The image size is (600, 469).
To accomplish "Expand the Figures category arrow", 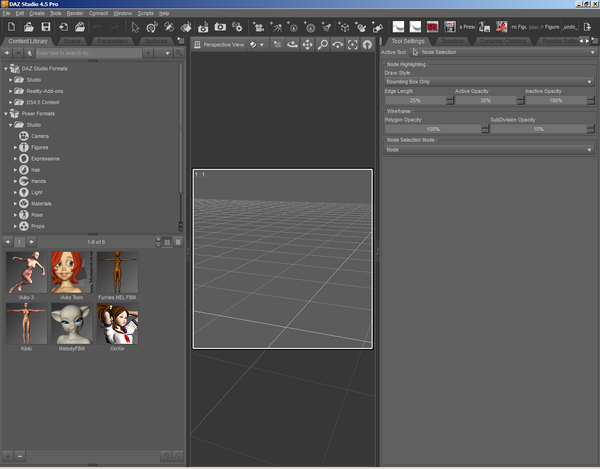I will (15, 147).
